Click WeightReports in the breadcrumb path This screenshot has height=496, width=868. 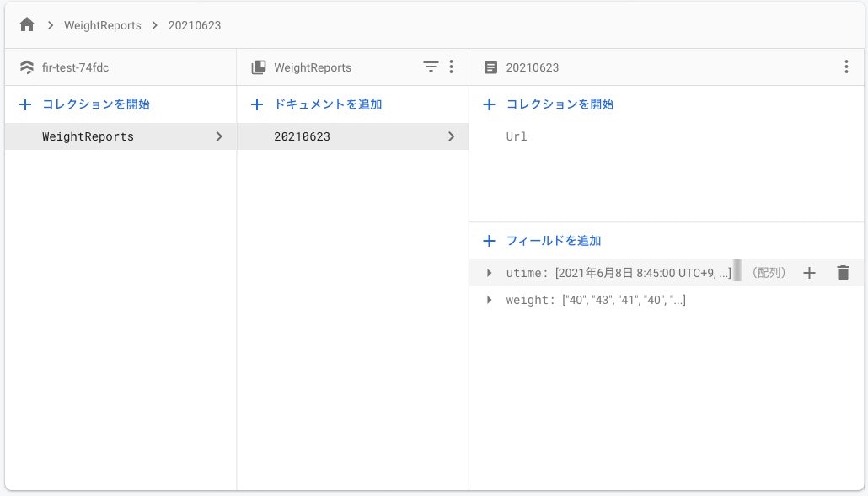coord(103,25)
